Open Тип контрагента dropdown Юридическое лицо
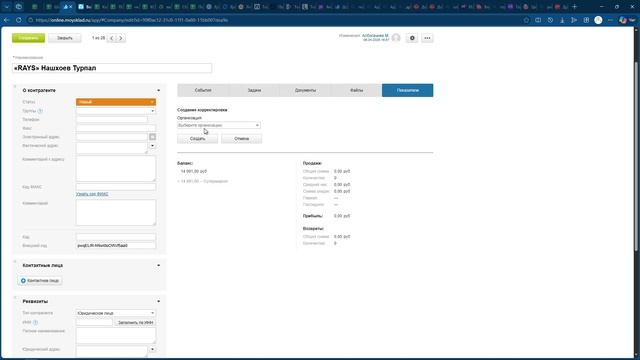This screenshot has height=360, width=640. click(x=116, y=313)
